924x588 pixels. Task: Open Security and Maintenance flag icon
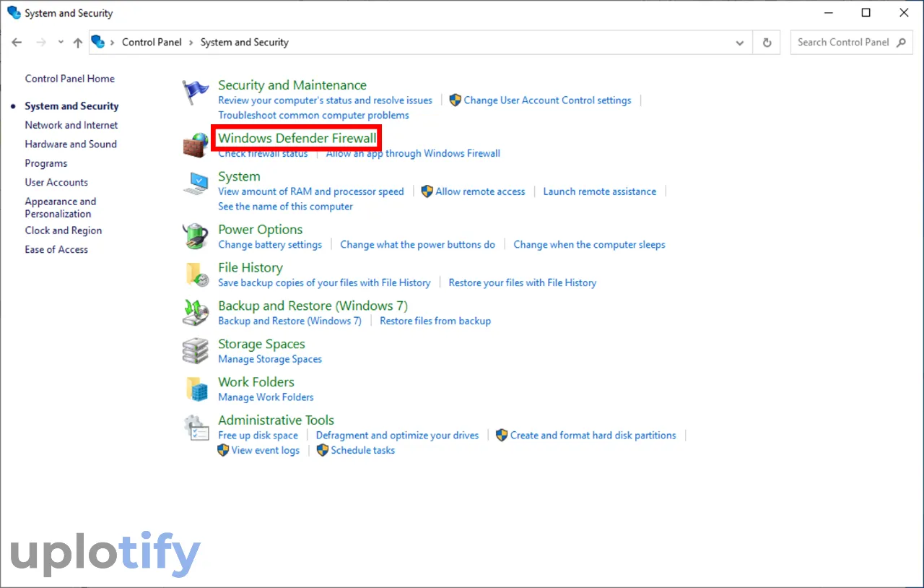pyautogui.click(x=195, y=92)
